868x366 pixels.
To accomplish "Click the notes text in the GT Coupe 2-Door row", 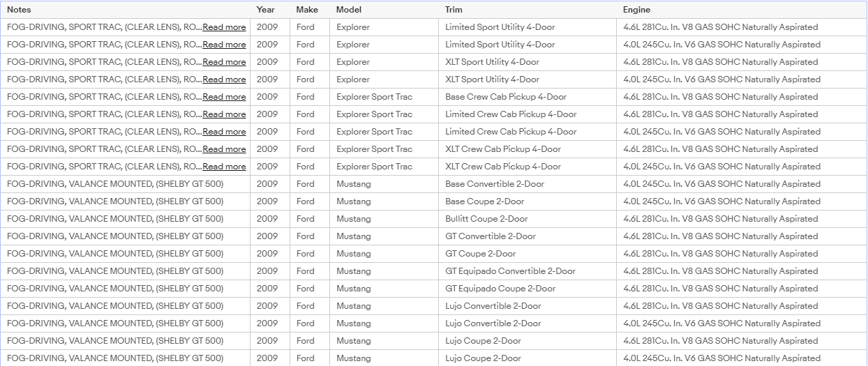I will tap(115, 254).
